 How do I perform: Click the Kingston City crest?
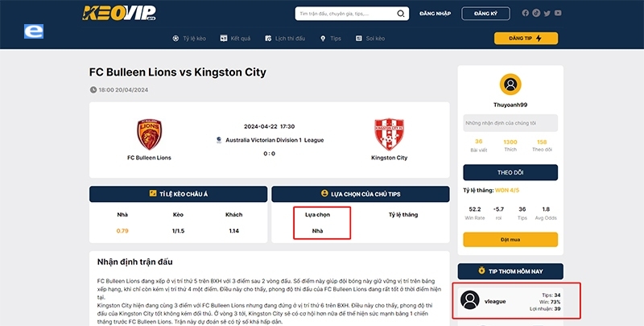point(389,134)
